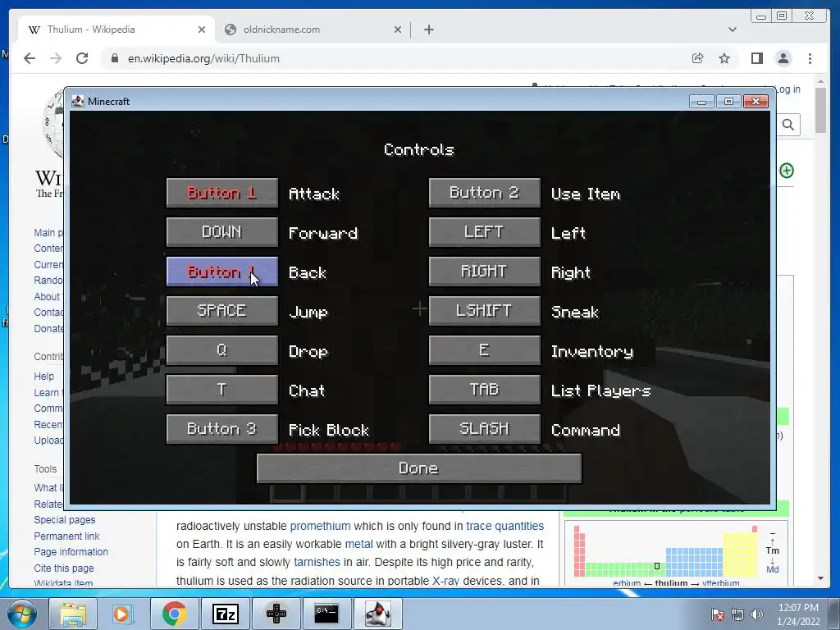Image resolution: width=840 pixels, height=630 pixels.
Task: Change the List Players TAB binding
Action: pos(484,390)
